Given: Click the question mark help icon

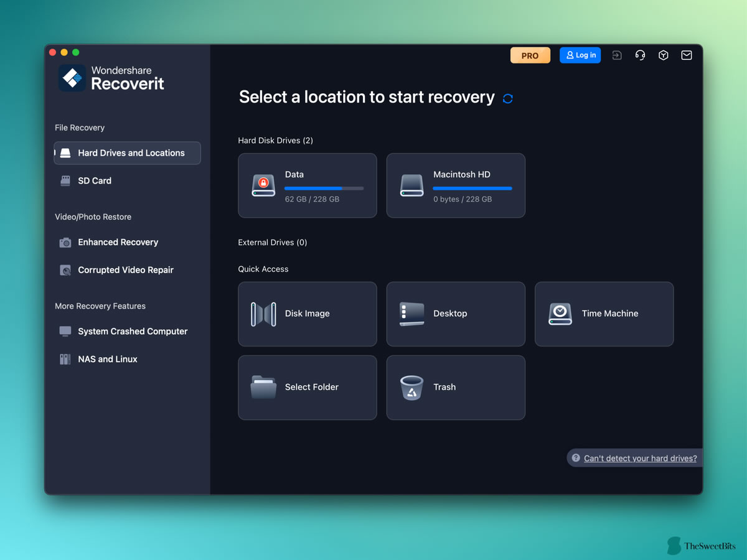Looking at the screenshot, I should point(576,458).
